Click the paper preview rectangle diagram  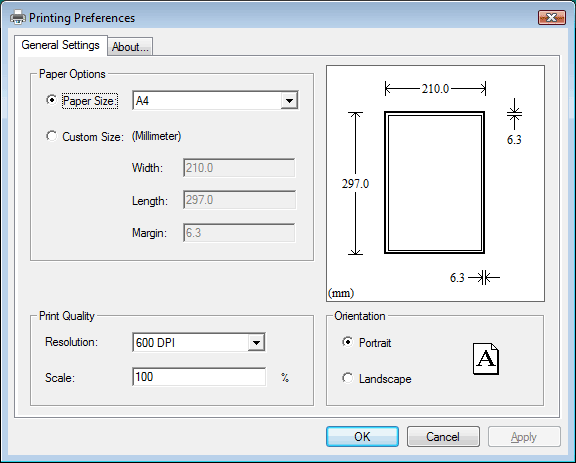(435, 183)
